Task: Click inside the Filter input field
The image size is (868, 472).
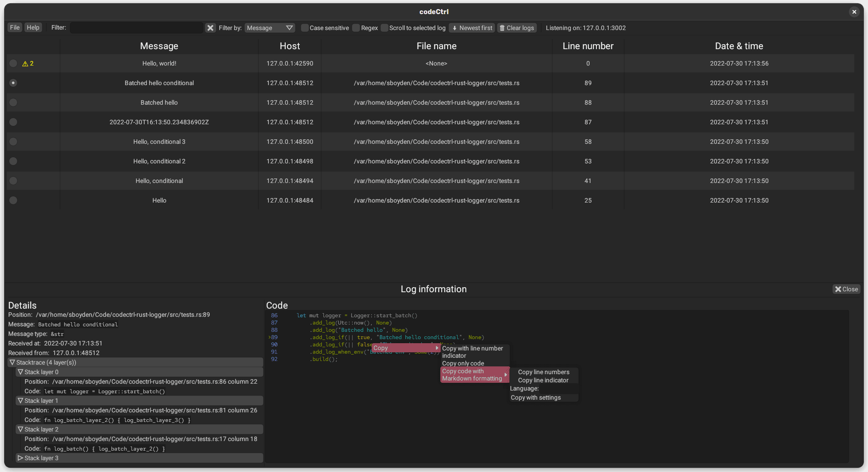Action: pyautogui.click(x=136, y=28)
